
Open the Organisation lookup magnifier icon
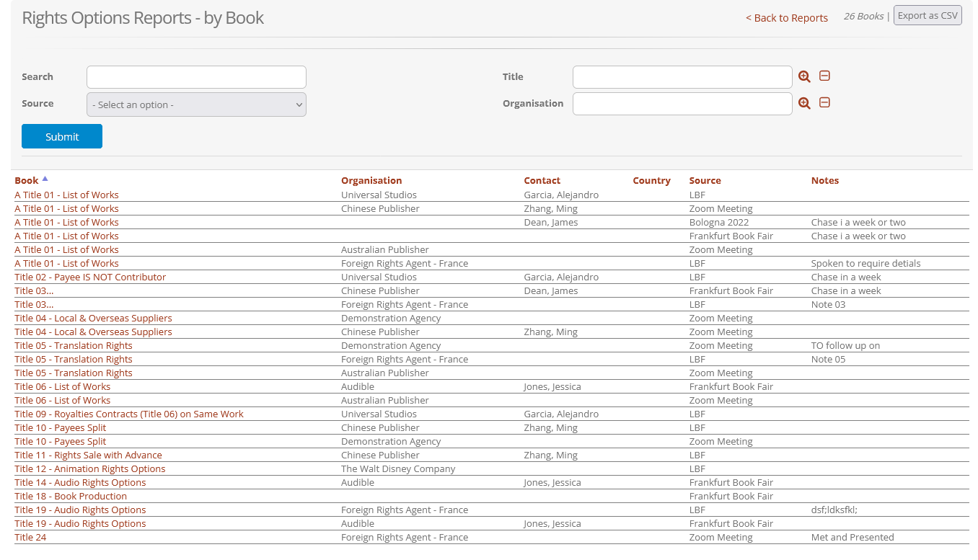[804, 103]
